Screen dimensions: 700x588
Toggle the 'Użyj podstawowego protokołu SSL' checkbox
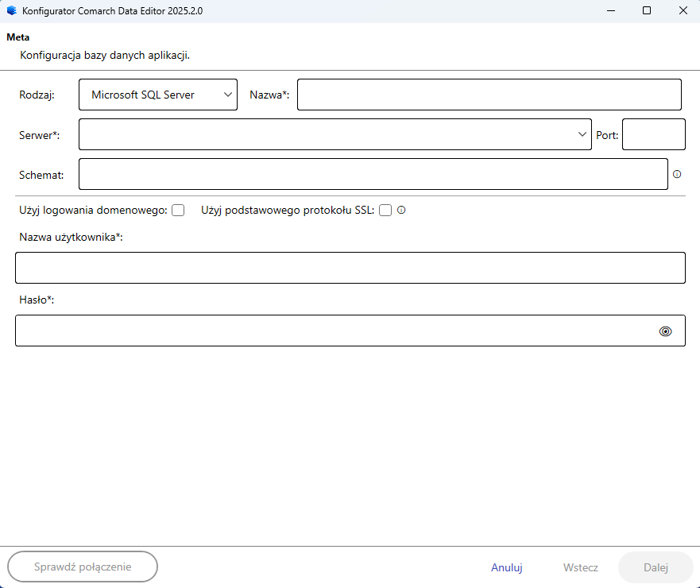(385, 211)
